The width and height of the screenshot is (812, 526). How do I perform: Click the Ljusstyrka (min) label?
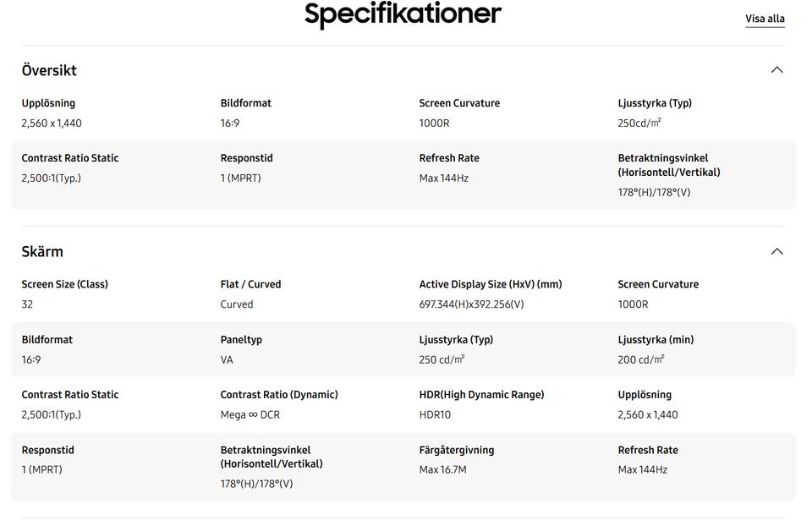coord(656,340)
